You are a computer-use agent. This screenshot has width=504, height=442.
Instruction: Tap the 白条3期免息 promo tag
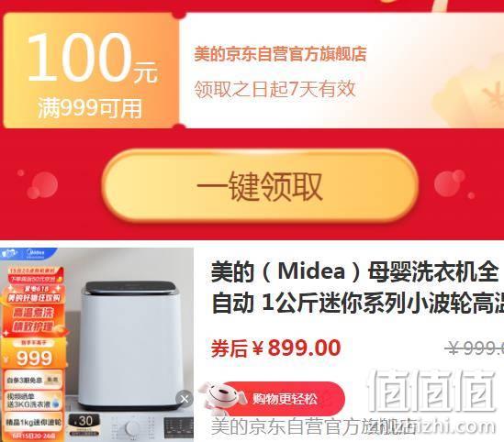(x=33, y=380)
